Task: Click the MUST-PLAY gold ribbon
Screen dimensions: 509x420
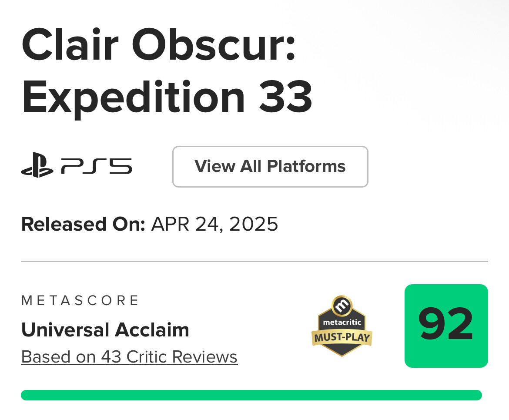Action: pos(342,337)
